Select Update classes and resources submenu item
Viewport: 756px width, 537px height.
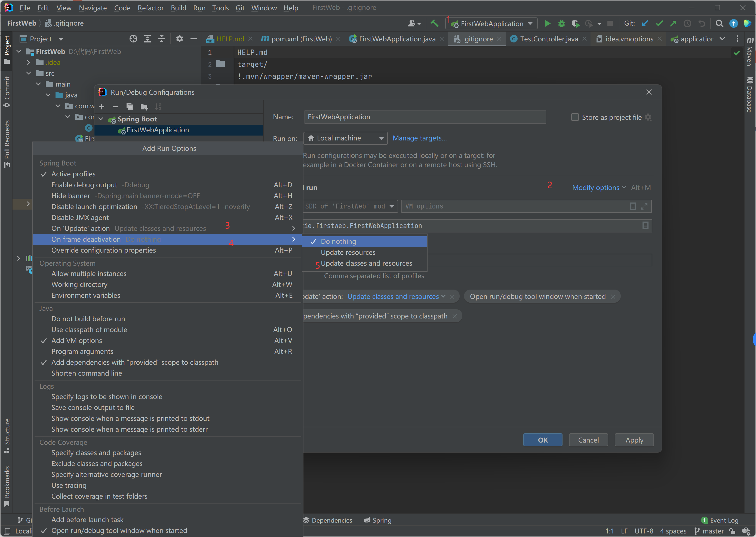click(x=366, y=263)
